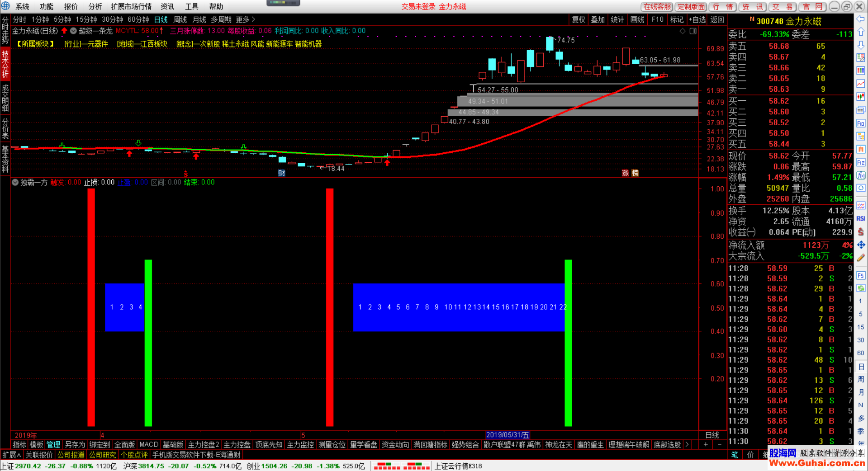Open the 画线 drawing tools

(x=637, y=19)
